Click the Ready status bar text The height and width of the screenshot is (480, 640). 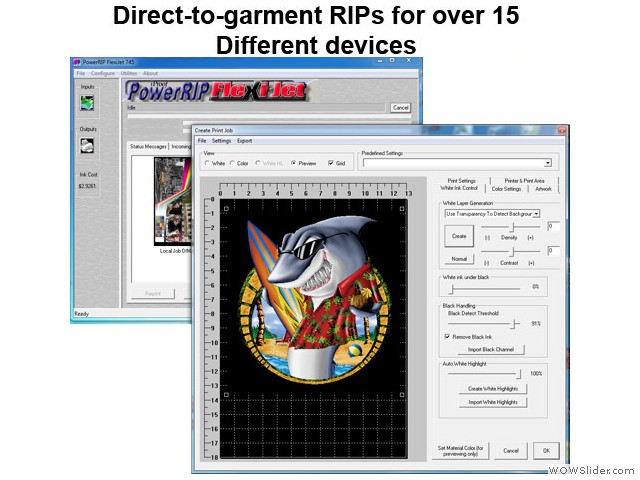click(81, 313)
